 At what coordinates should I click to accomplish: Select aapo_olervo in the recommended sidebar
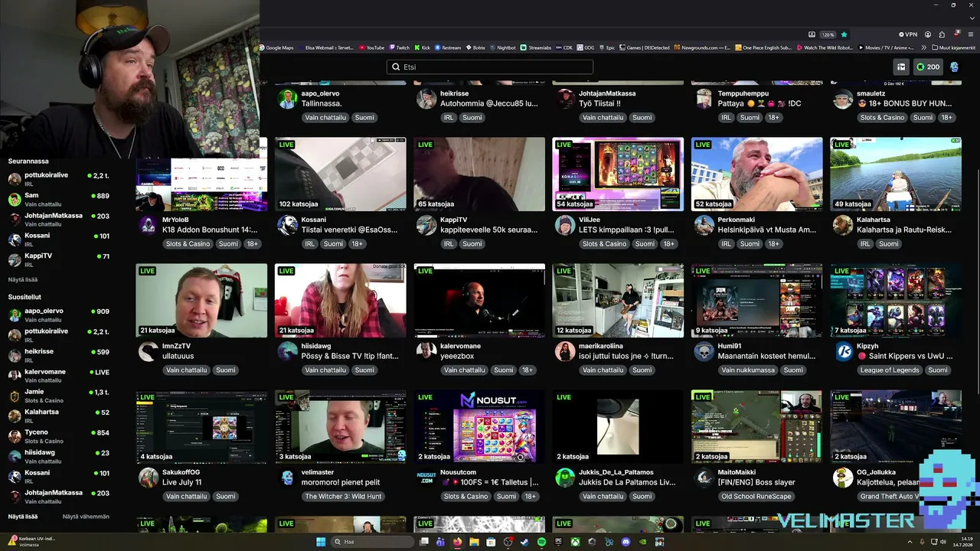click(58, 315)
